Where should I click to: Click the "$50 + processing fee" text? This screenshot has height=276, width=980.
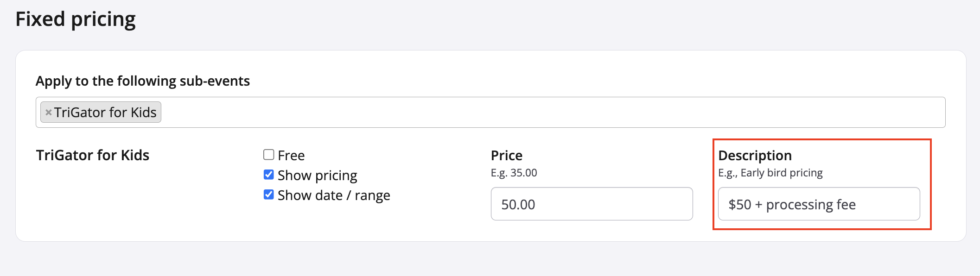click(792, 205)
